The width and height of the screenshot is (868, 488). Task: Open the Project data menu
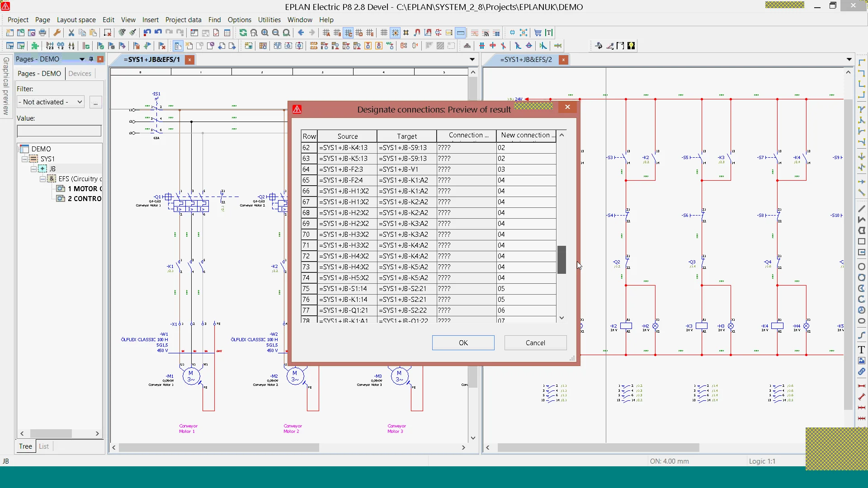click(x=183, y=20)
